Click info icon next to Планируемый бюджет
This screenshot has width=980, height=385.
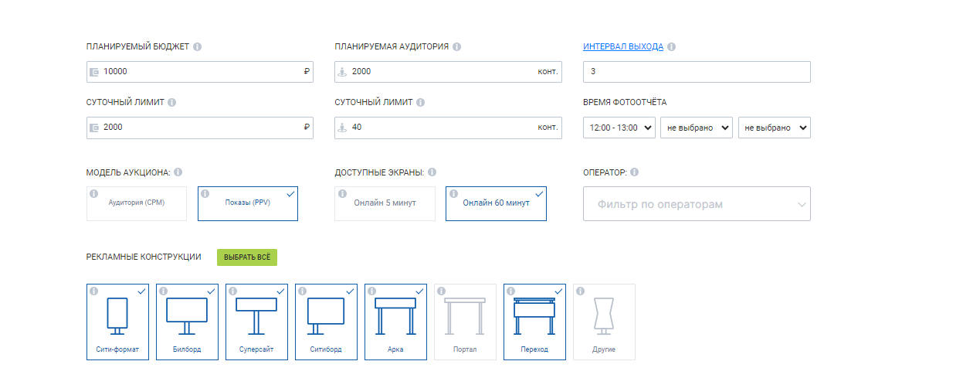(x=198, y=46)
